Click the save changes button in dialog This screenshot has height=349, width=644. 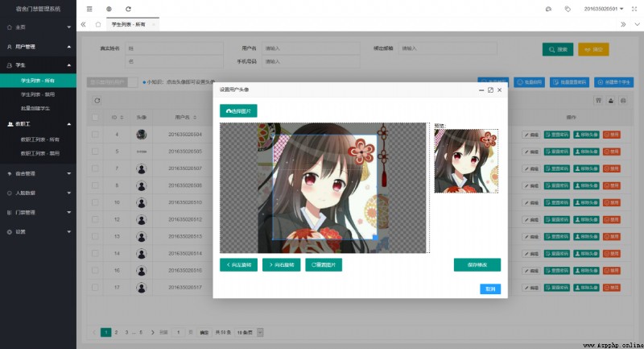tap(477, 264)
